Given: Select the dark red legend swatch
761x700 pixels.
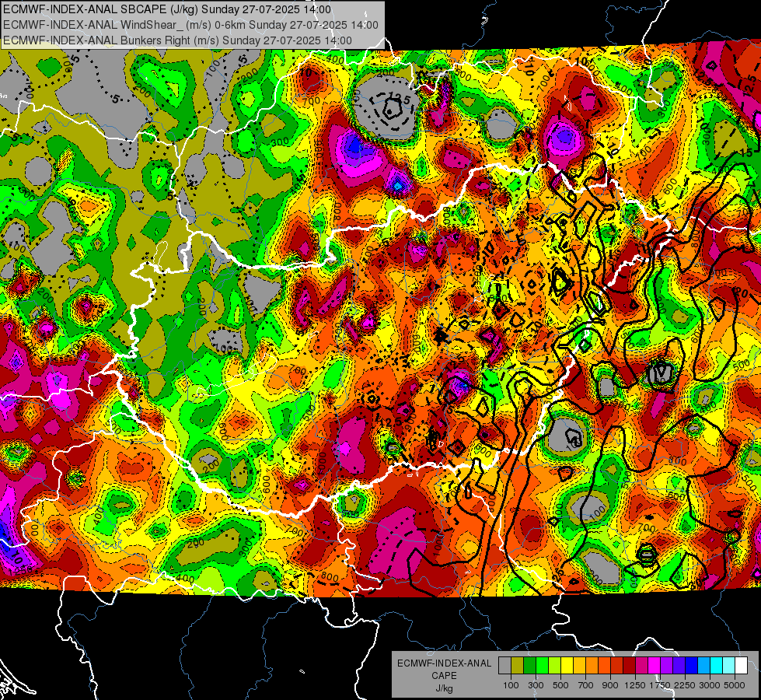Looking at the screenshot, I should pyautogui.click(x=629, y=665).
